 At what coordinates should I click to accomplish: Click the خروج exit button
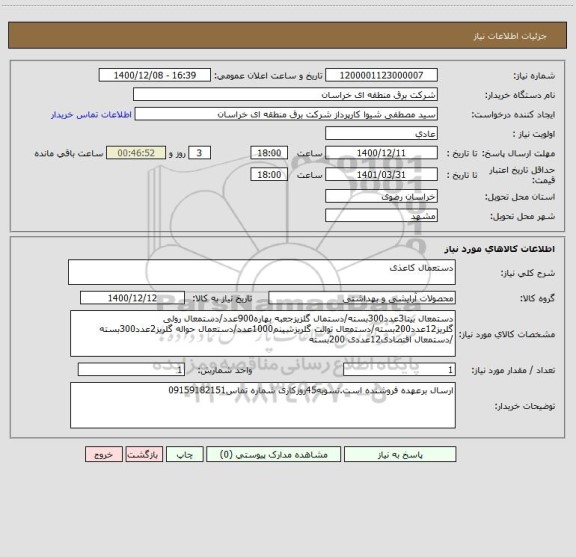click(x=104, y=454)
